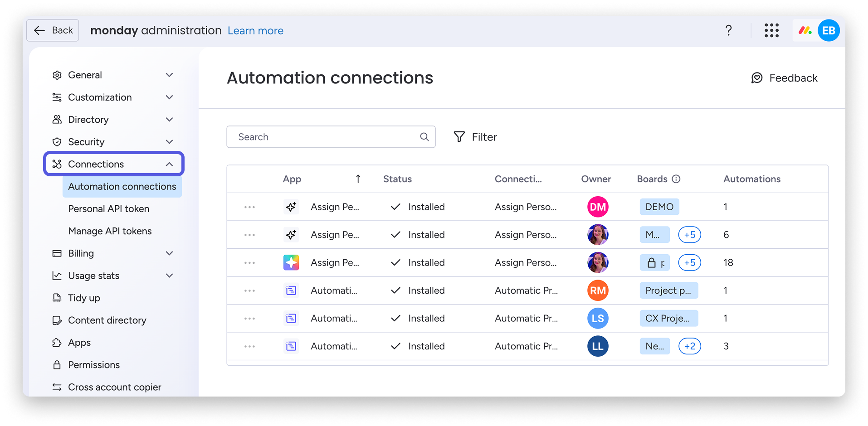Show more boards via the +2 chip

tap(689, 346)
